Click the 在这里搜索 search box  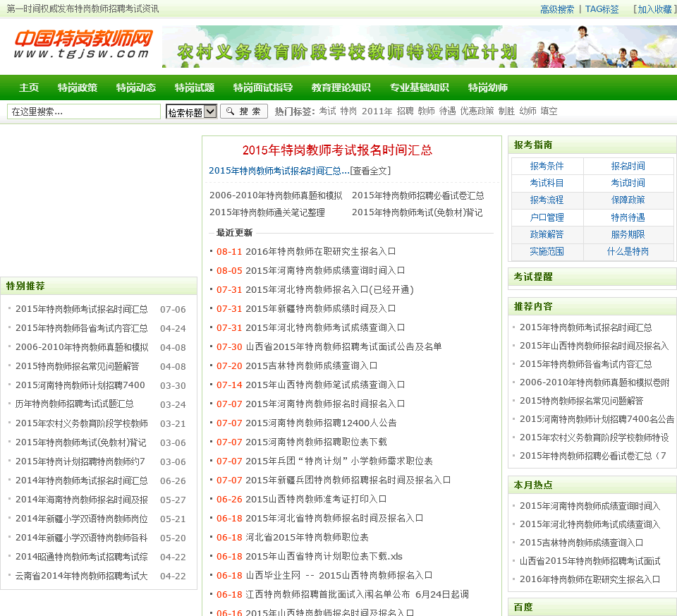[x=84, y=111]
